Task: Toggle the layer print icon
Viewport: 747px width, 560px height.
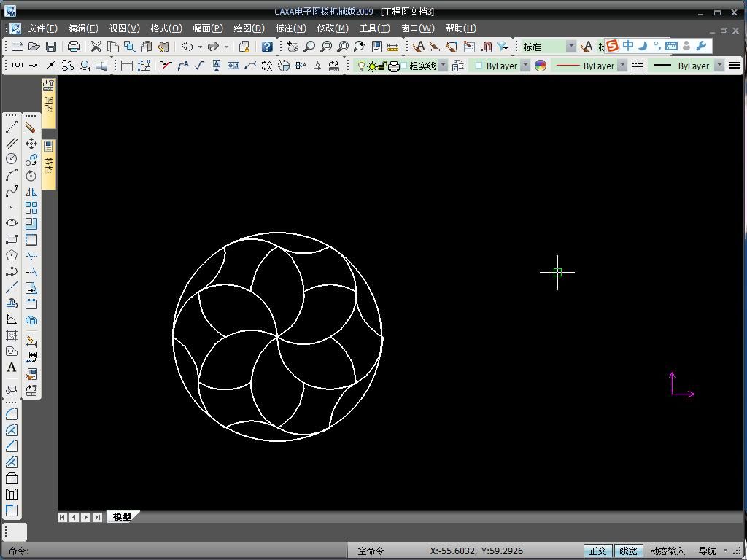Action: (393, 66)
